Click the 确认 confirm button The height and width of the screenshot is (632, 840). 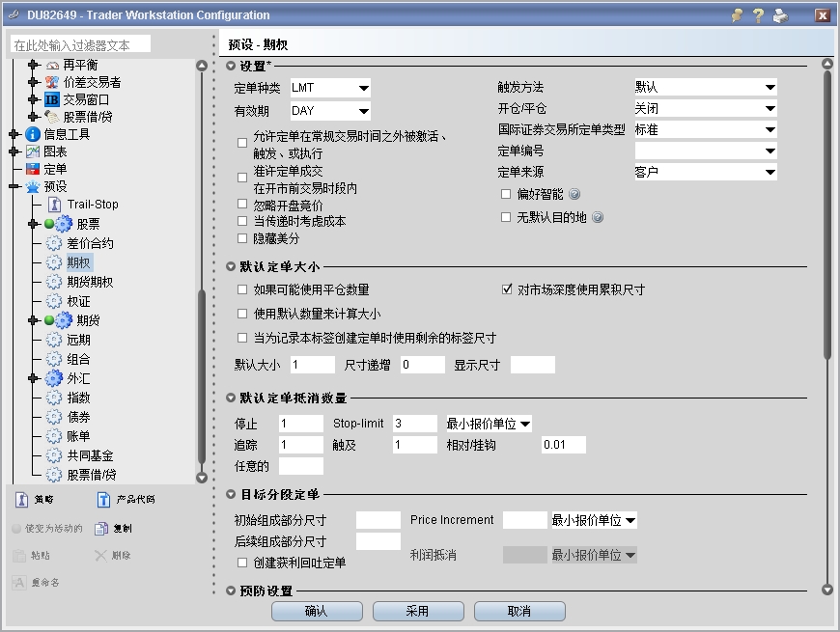[317, 611]
